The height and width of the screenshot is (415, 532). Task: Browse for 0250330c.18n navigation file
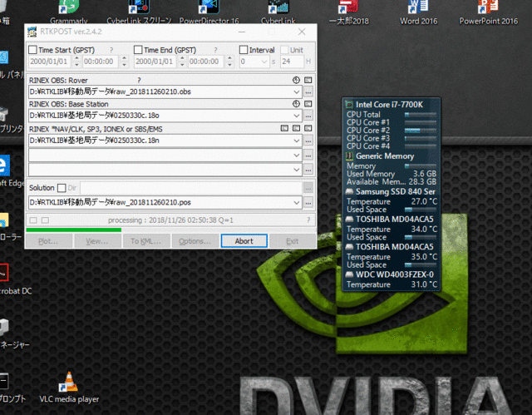(308, 141)
